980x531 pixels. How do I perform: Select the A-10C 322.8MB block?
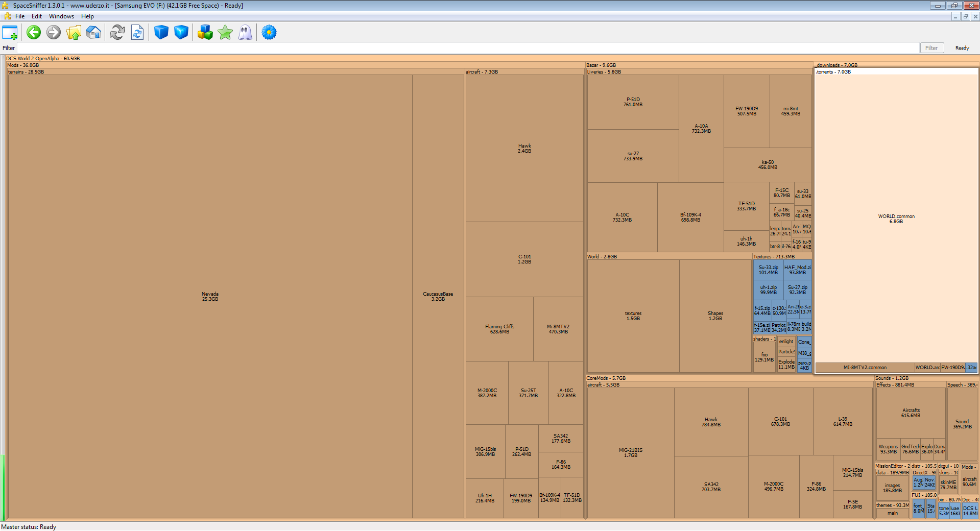point(566,393)
